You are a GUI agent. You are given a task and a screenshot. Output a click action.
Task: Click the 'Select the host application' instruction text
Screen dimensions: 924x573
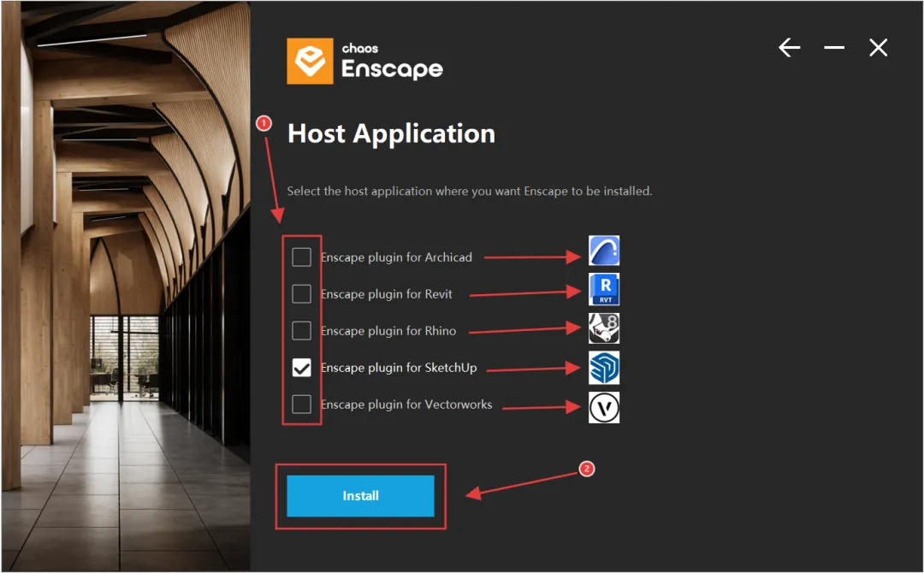point(470,192)
